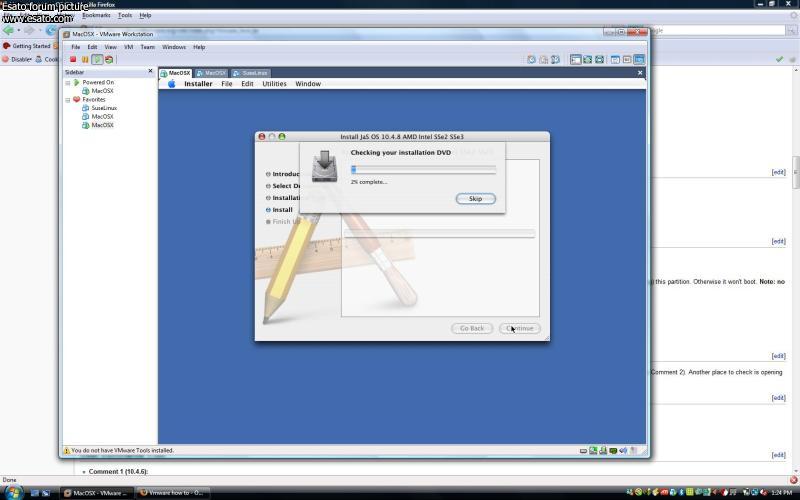Click the '2% complete...' text
800x500 pixels.
369,182
